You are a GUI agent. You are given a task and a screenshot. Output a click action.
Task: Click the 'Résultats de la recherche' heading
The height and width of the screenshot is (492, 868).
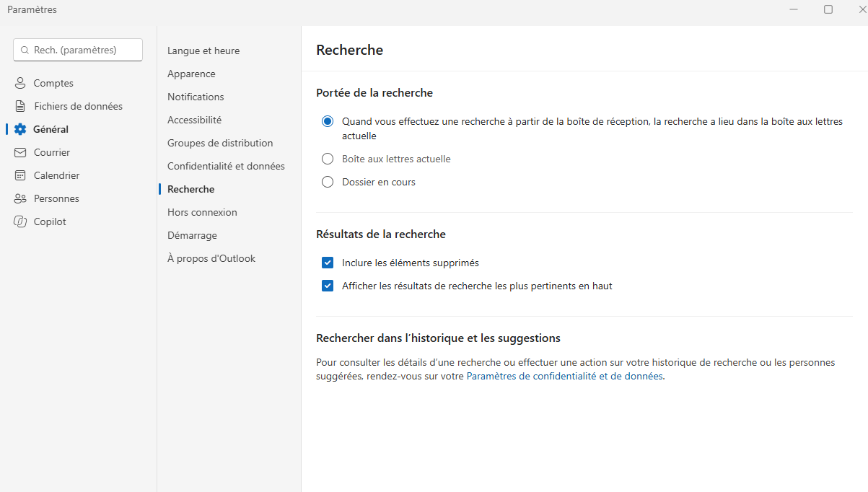(x=381, y=234)
